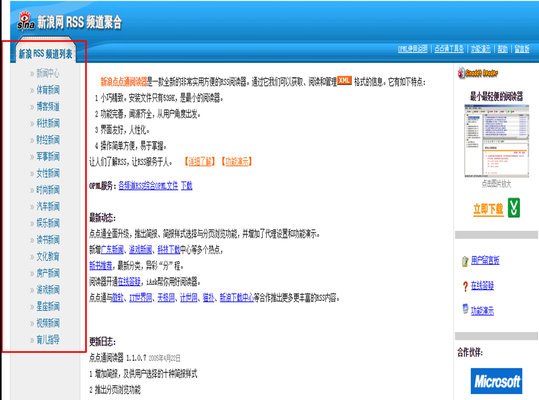
Task: Open the 在线答疑 right-column link
Action: tap(482, 286)
